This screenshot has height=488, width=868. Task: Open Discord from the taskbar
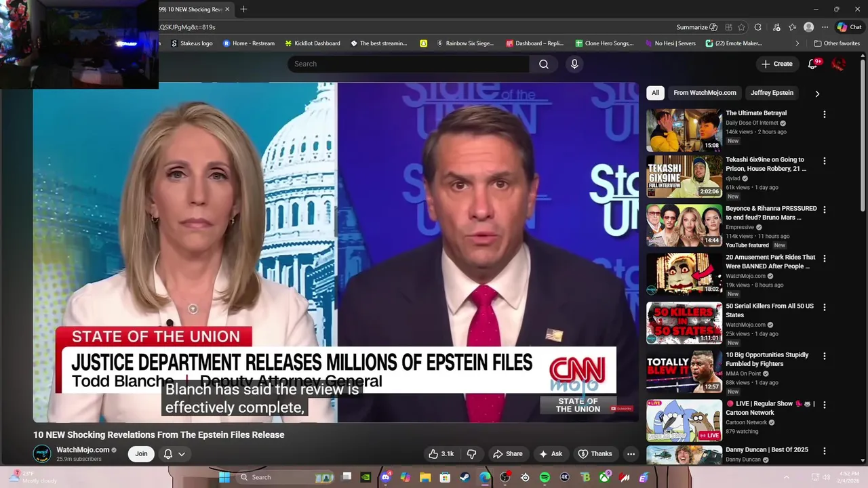tap(386, 477)
